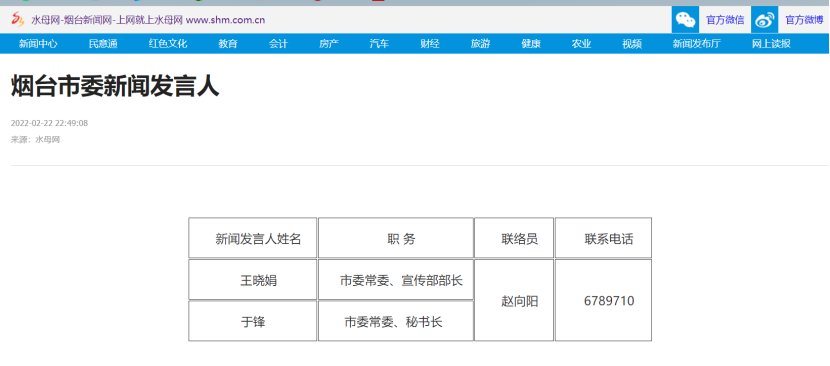Select 红色文化 navigation item

click(168, 44)
